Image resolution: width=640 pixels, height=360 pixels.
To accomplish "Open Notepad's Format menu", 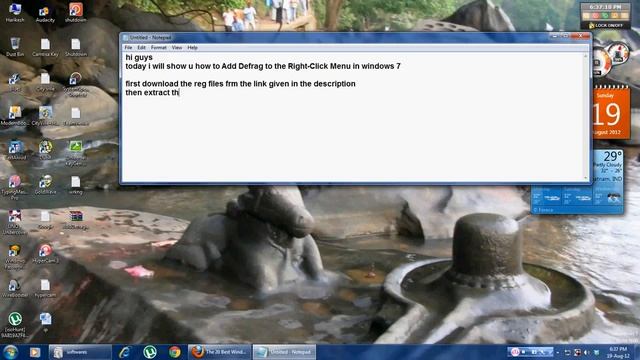I will point(158,48).
